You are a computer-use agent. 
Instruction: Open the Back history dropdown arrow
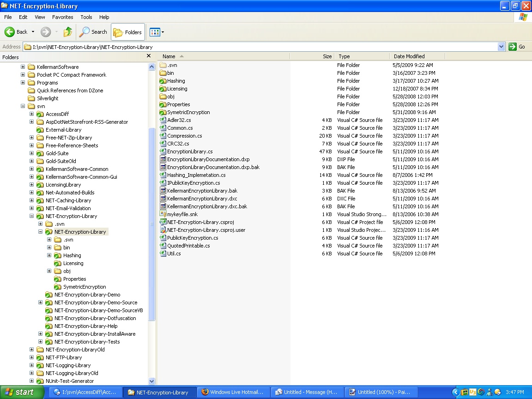pos(33,32)
